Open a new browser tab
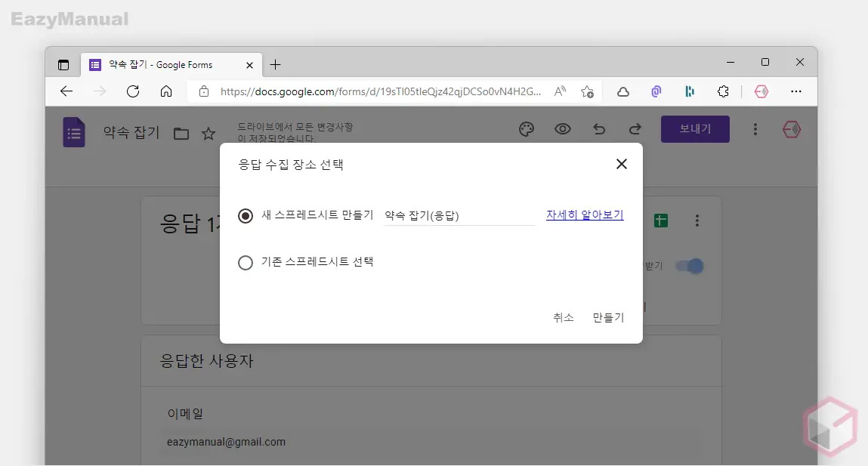The image size is (868, 466). (x=275, y=65)
